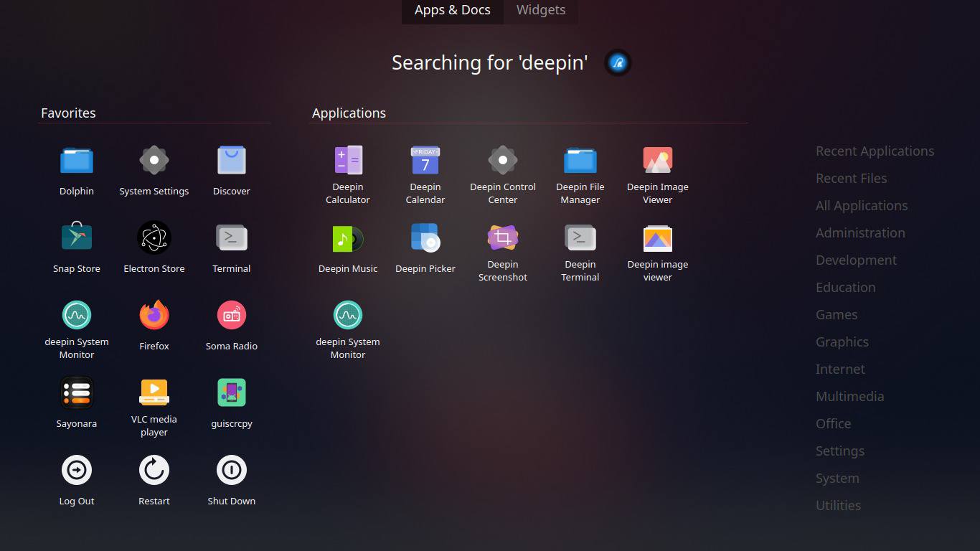The width and height of the screenshot is (980, 551).
Task: Open the Administration category
Action: click(x=860, y=232)
